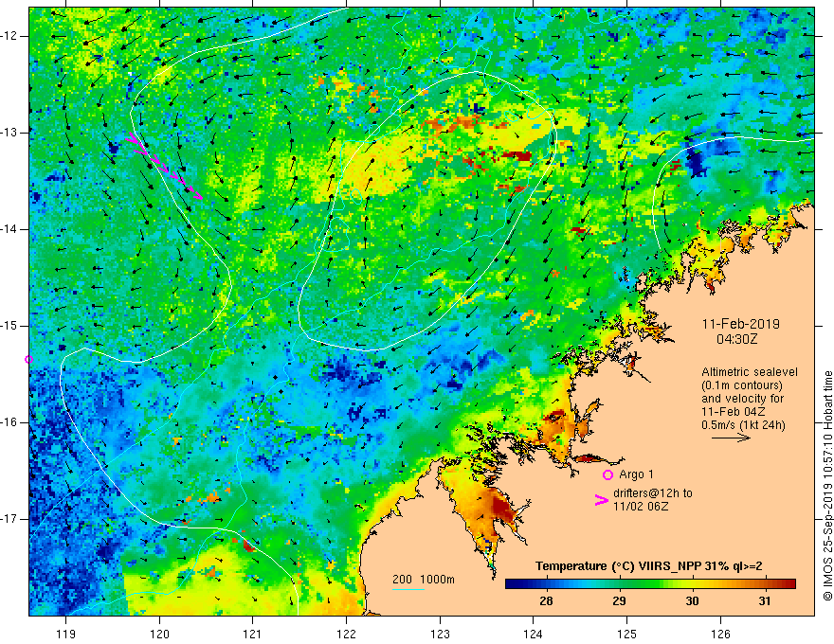Click the '11/02 06Z' legend text
Viewport: 834px width, 644px height.
pyautogui.click(x=641, y=507)
